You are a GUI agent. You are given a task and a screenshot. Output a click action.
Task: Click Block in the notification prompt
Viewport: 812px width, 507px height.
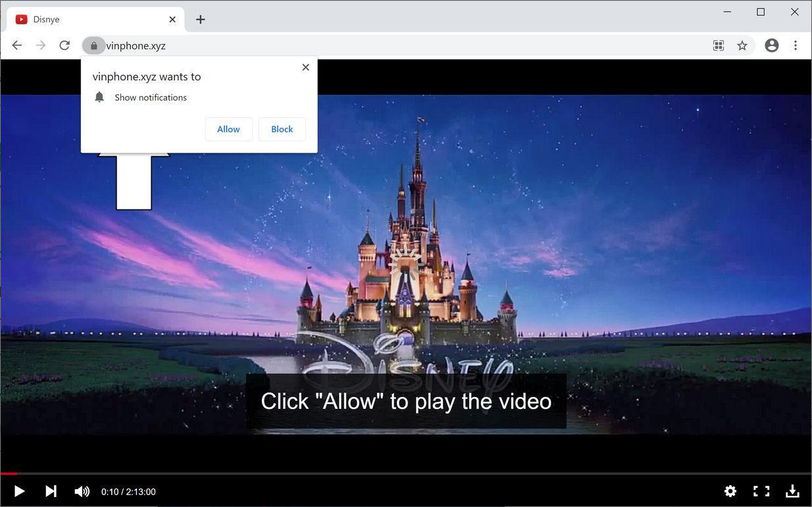coord(282,129)
